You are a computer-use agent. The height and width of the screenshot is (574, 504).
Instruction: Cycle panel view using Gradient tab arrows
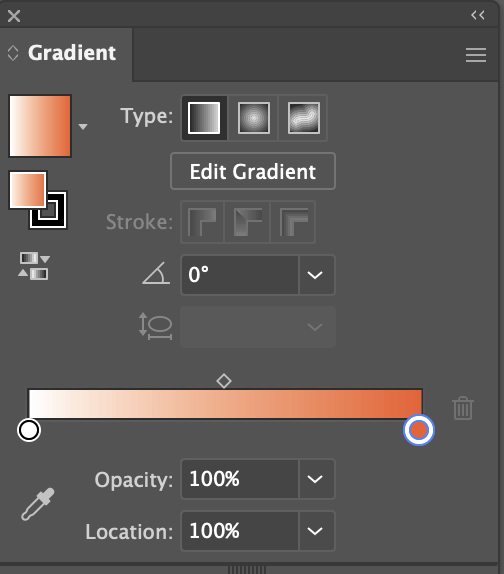pos(13,53)
